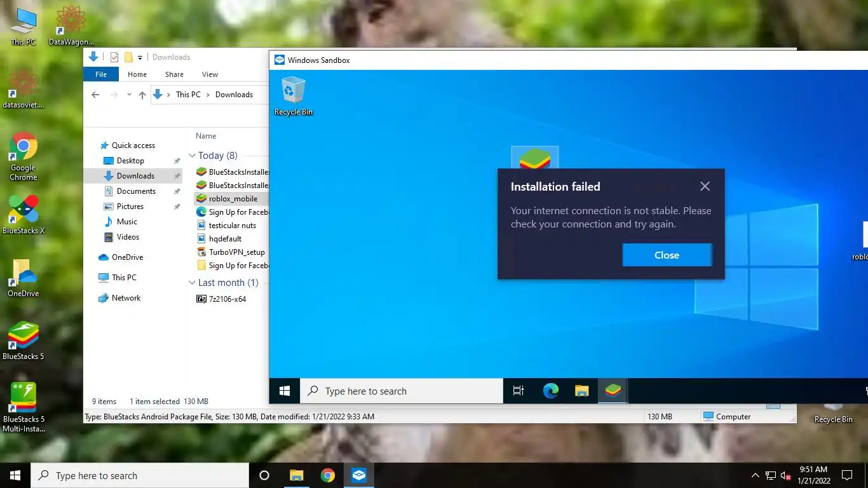Click muted volume tray icon
The height and width of the screenshot is (488, 868).
[x=786, y=475]
